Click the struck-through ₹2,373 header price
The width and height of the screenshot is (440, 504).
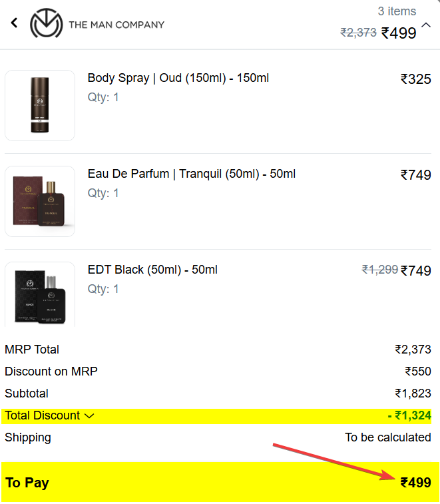358,33
